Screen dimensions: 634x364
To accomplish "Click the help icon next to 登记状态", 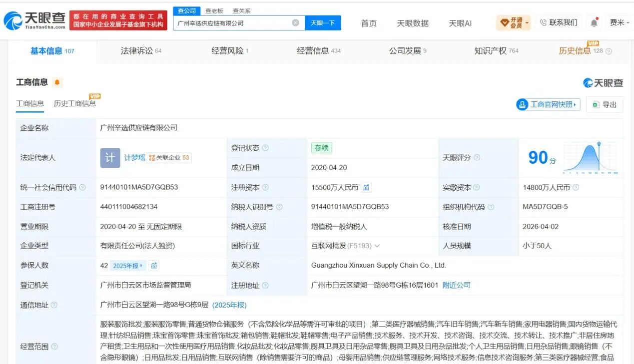I will pyautogui.click(x=265, y=148).
